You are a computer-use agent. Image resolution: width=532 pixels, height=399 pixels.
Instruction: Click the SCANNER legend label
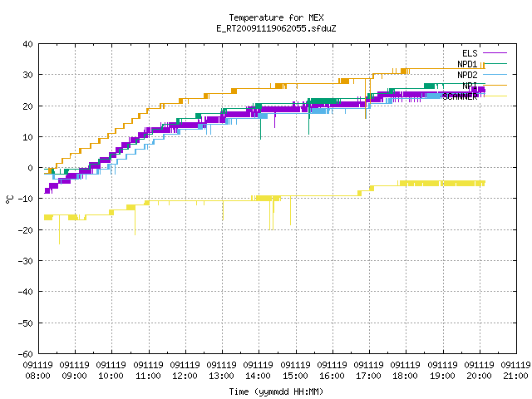pos(460,96)
